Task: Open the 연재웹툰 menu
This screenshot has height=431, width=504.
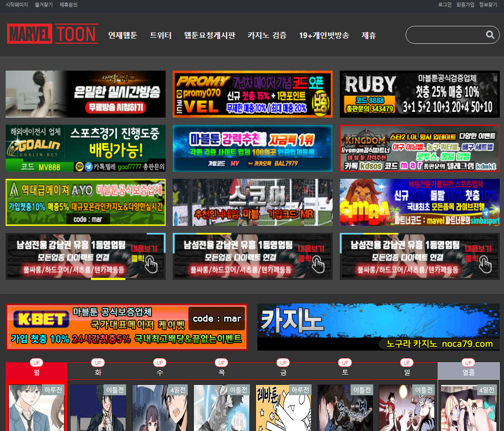Action: point(122,35)
